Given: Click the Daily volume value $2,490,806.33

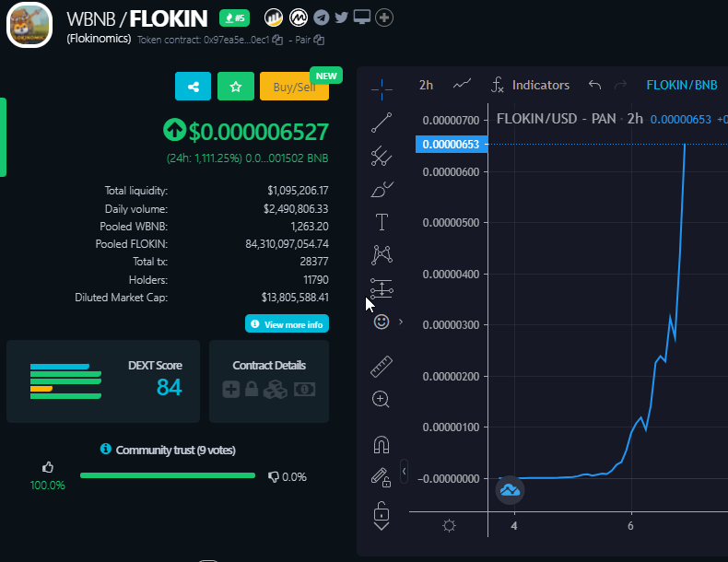Looking at the screenshot, I should (296, 209).
